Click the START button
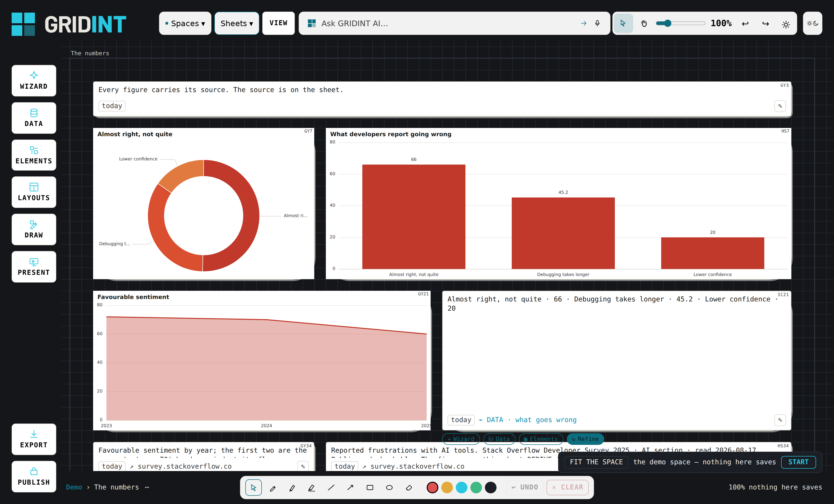The width and height of the screenshot is (834, 504). point(798,462)
